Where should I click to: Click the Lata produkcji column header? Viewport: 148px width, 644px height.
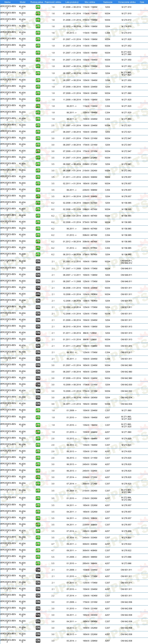(72, 2)
